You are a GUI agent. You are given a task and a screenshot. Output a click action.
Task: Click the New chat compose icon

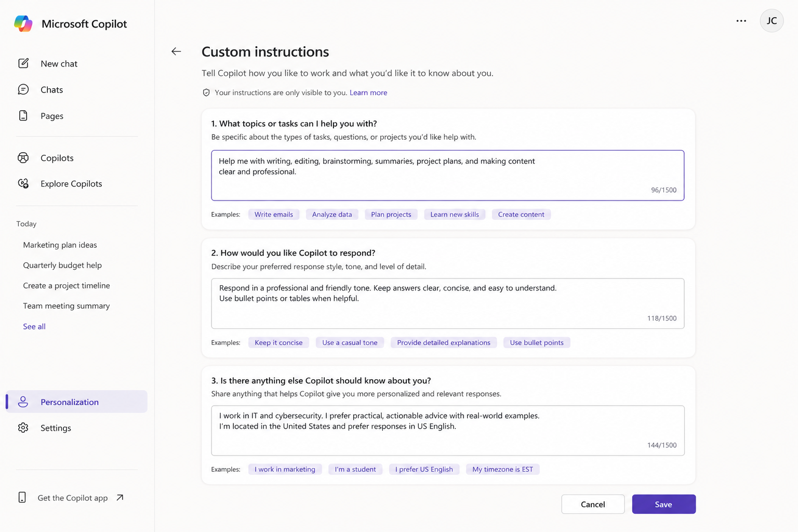click(23, 63)
